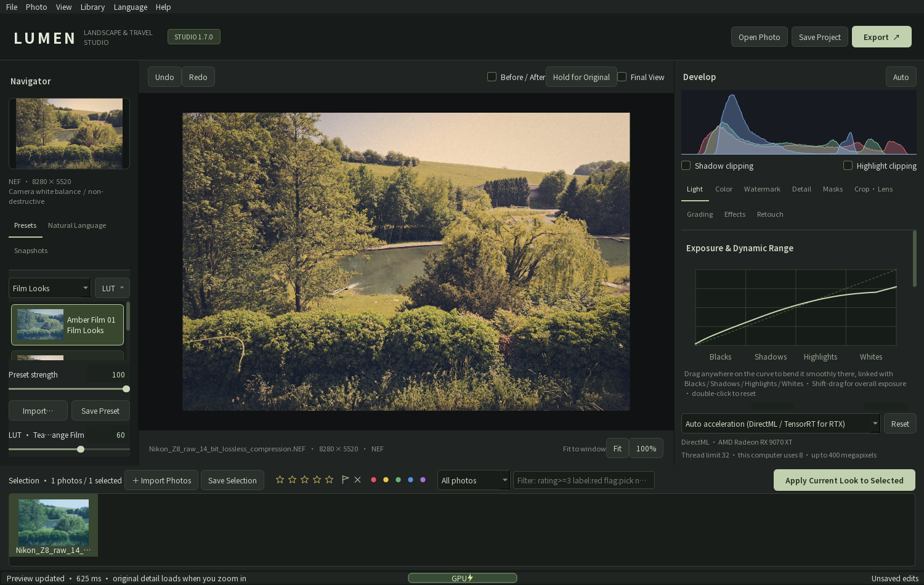Open the Auto acceleration backend dropdown
The width and height of the screenshot is (924, 585).
[x=780, y=424]
